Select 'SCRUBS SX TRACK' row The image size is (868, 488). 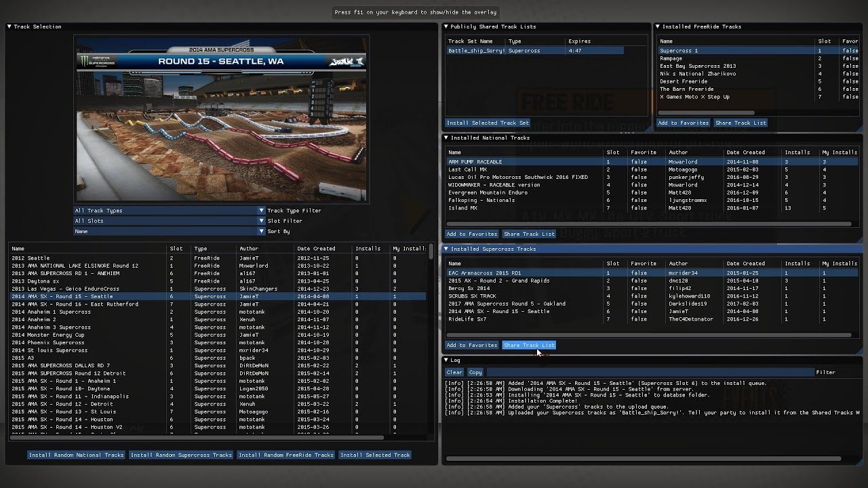click(x=652, y=296)
